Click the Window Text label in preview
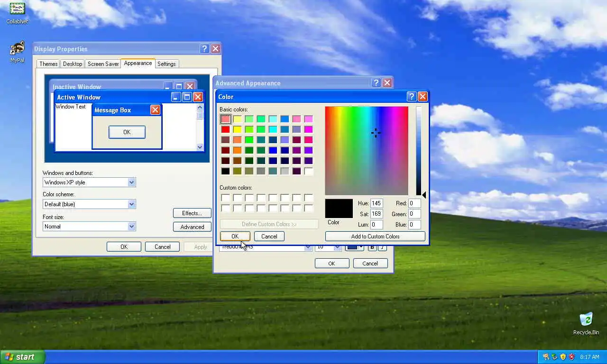The height and width of the screenshot is (364, 607). pyautogui.click(x=71, y=107)
